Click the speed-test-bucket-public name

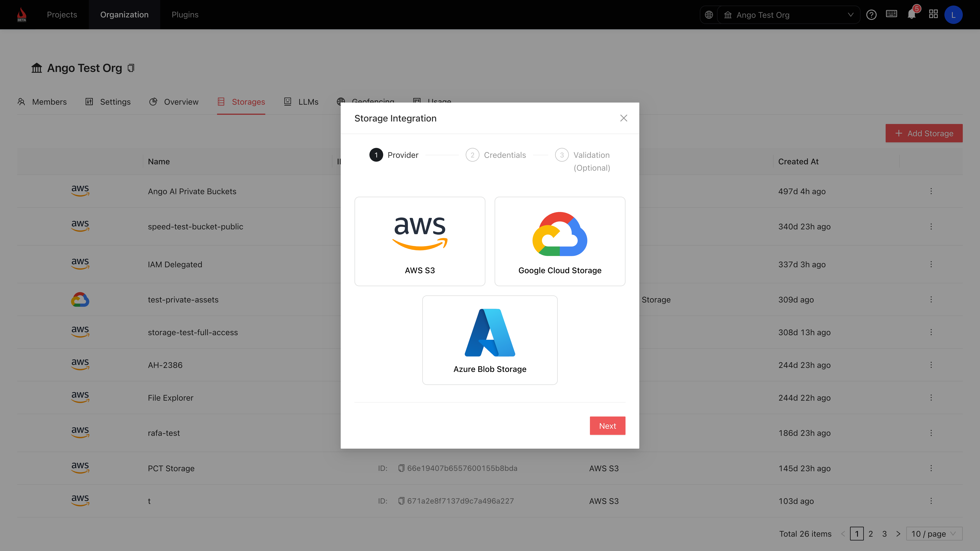pos(196,227)
